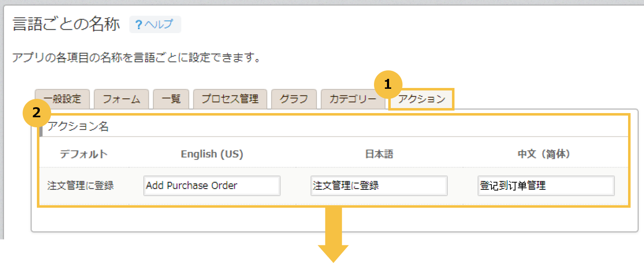Click the 日本語 field showing 注文管理に登録
The width and height of the screenshot is (644, 263).
(x=379, y=186)
